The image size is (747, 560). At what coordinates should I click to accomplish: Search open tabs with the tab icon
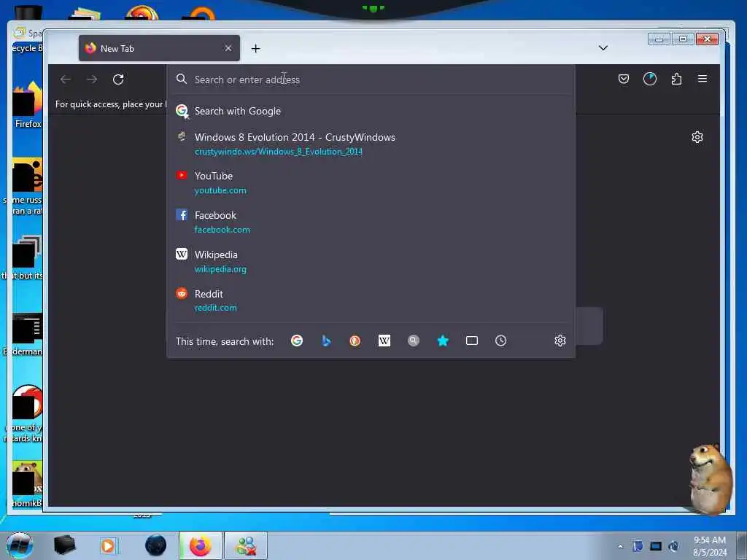tap(472, 341)
